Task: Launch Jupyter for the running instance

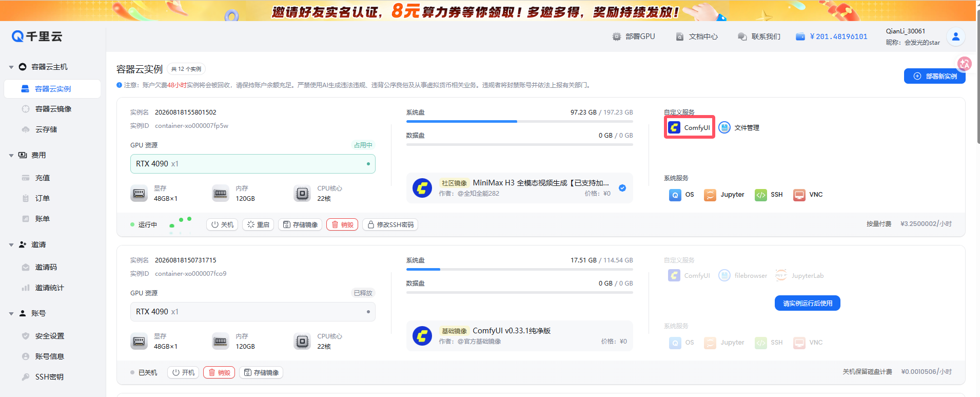Action: click(x=724, y=195)
